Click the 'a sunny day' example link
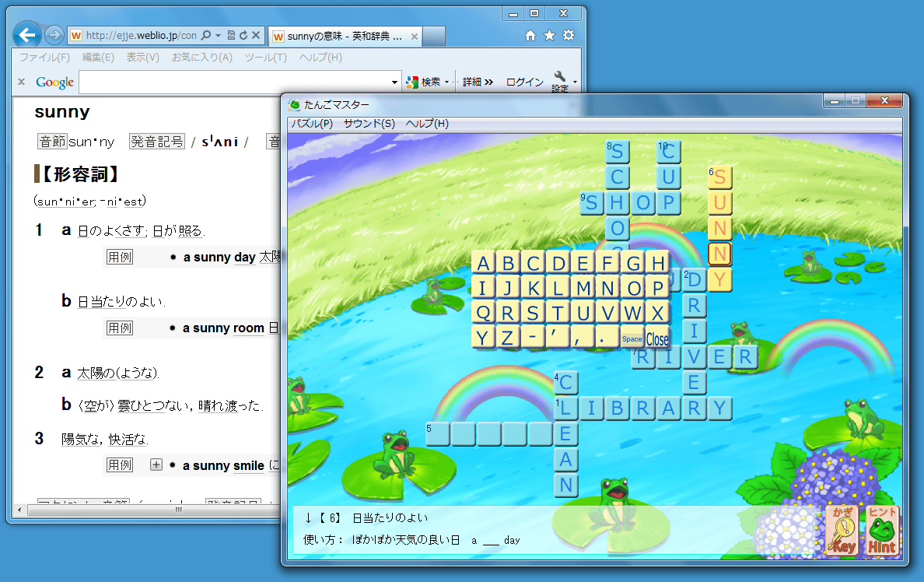Screen dimensions: 924x582 coord(219,257)
